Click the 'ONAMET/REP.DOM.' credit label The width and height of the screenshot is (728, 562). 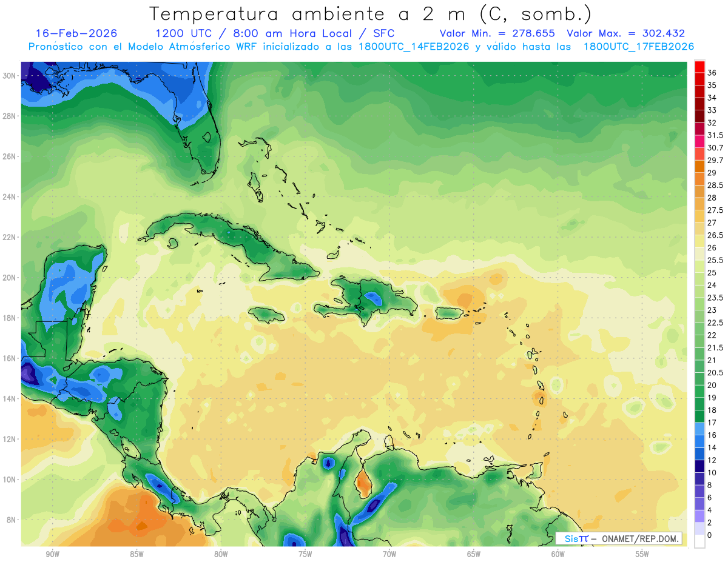(641, 539)
